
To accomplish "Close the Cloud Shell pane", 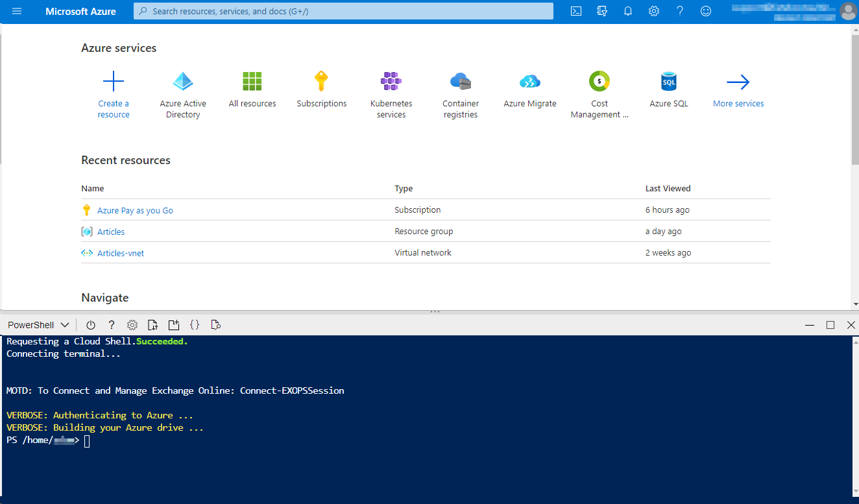I will point(851,325).
